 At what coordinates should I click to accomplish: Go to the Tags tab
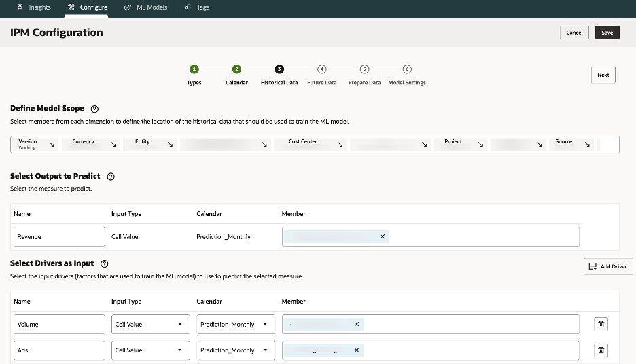click(x=197, y=7)
